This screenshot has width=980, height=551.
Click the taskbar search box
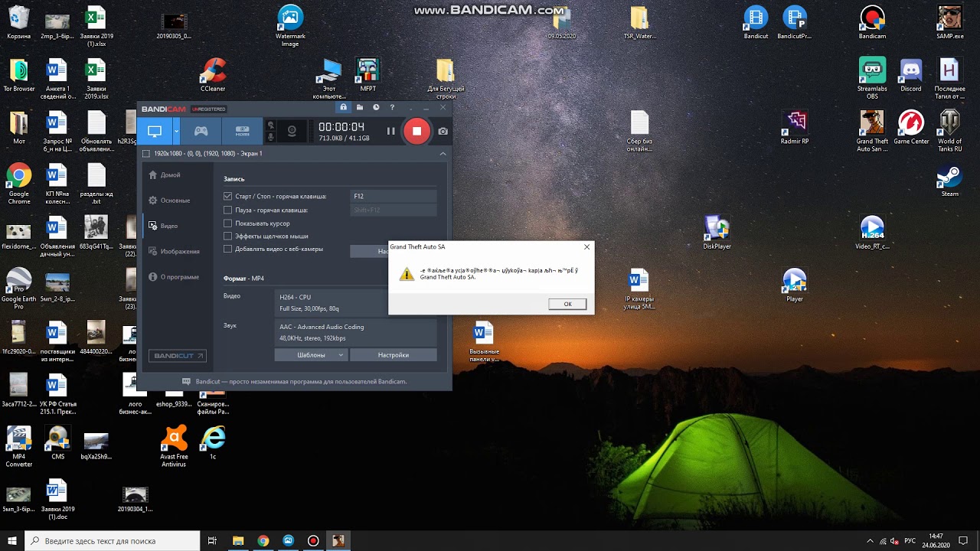pyautogui.click(x=113, y=541)
